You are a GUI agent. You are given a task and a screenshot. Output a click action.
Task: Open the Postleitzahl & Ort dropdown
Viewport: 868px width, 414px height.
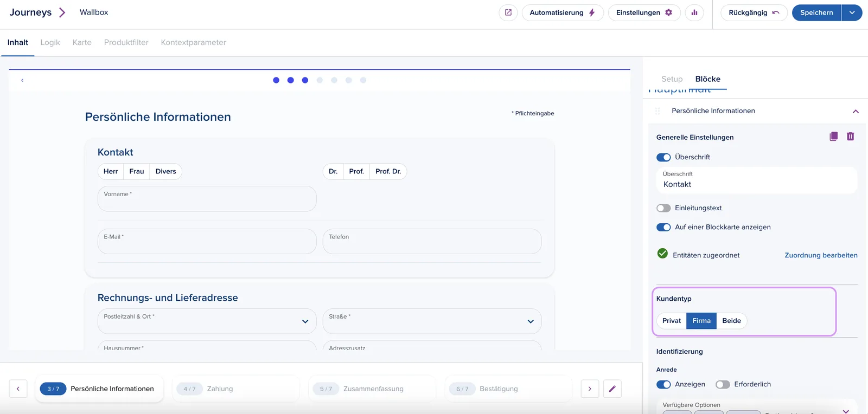(207, 321)
